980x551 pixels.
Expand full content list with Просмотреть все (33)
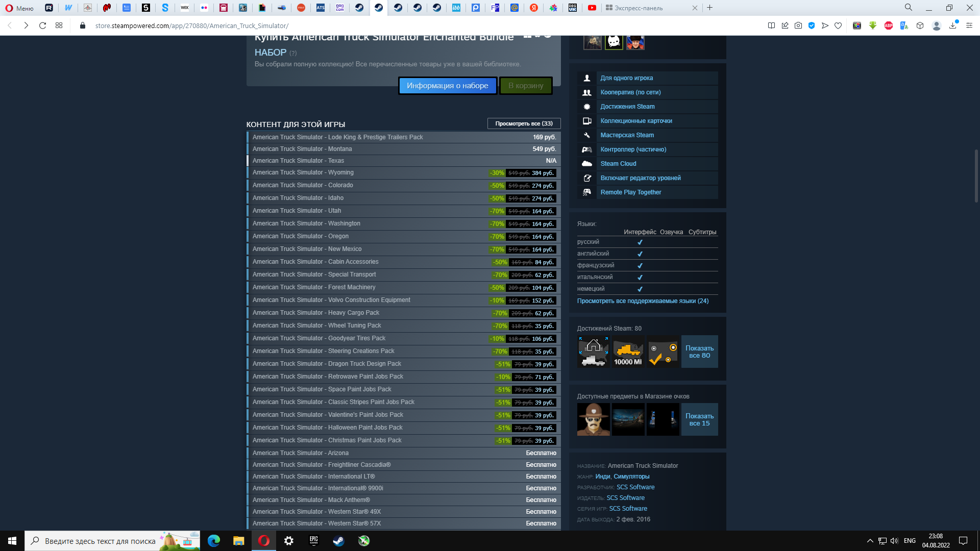pos(524,123)
